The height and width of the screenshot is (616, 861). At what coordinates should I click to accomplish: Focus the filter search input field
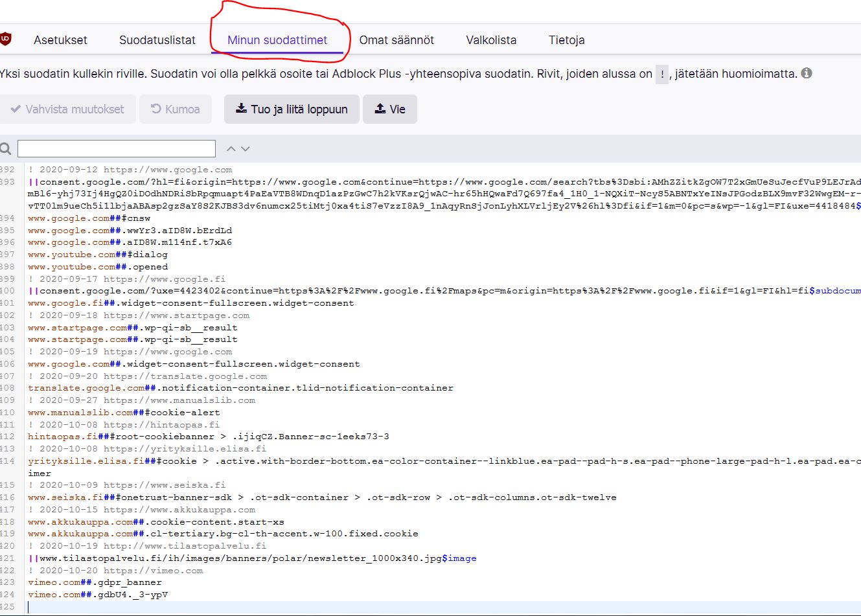[117, 148]
